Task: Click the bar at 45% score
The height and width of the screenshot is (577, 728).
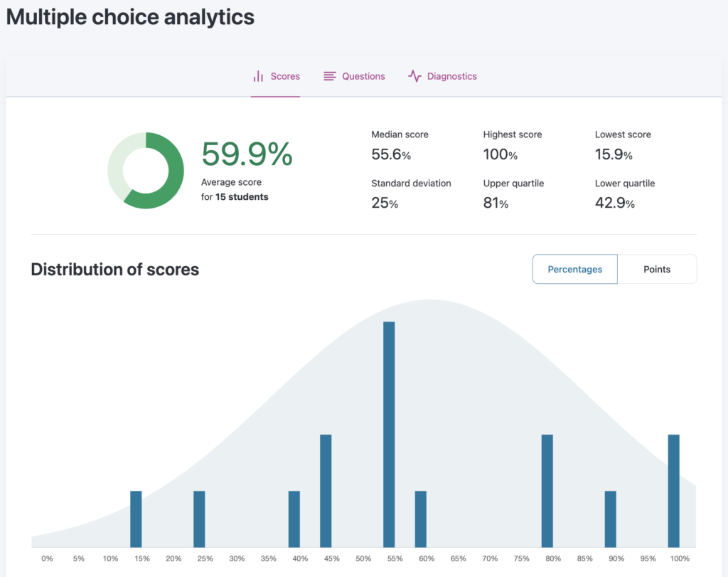Action: pos(326,490)
